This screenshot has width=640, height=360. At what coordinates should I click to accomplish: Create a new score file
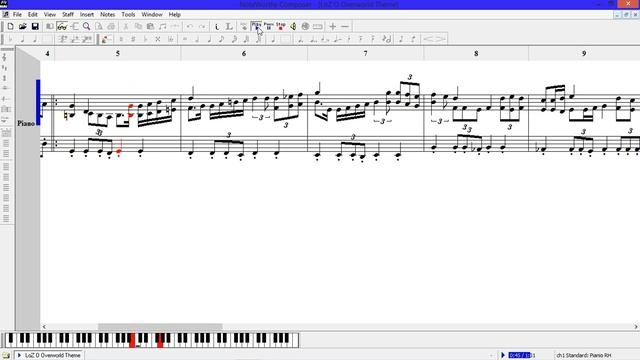click(11, 27)
